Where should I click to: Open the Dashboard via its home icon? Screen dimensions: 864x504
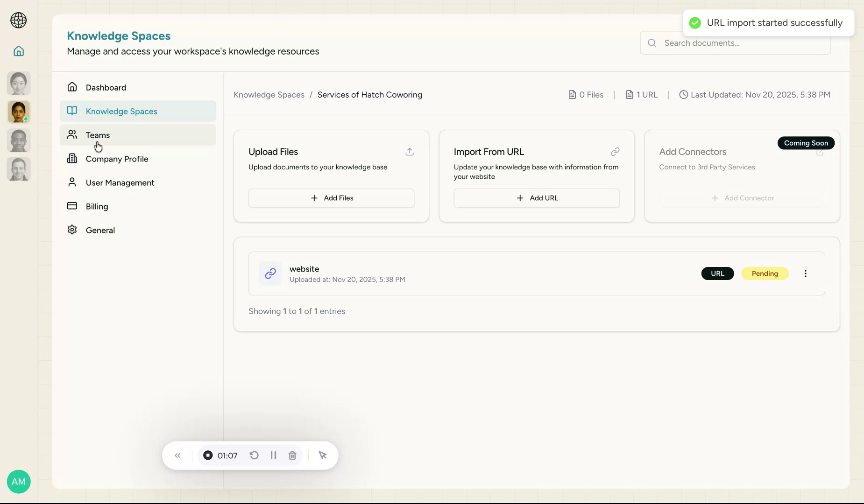click(x=72, y=87)
